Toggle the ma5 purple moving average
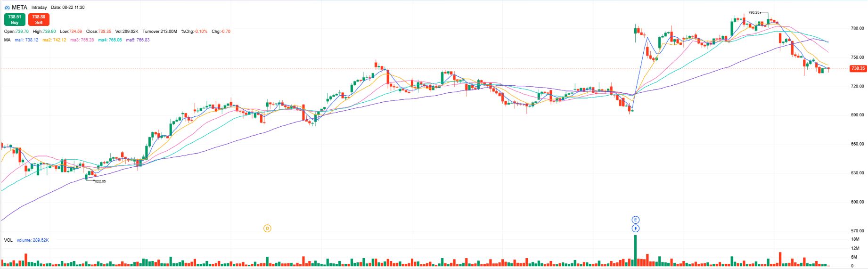The height and width of the screenshot is (269, 868). (x=138, y=40)
